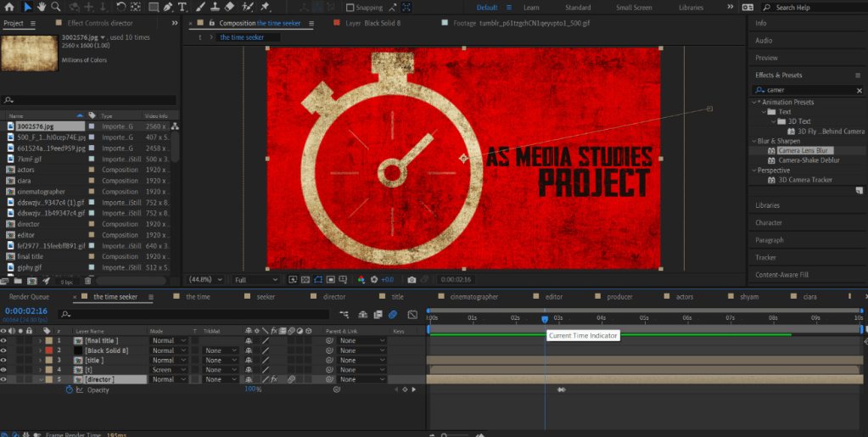
Task: Hide the Black Solid 8 layer
Action: tap(5, 350)
